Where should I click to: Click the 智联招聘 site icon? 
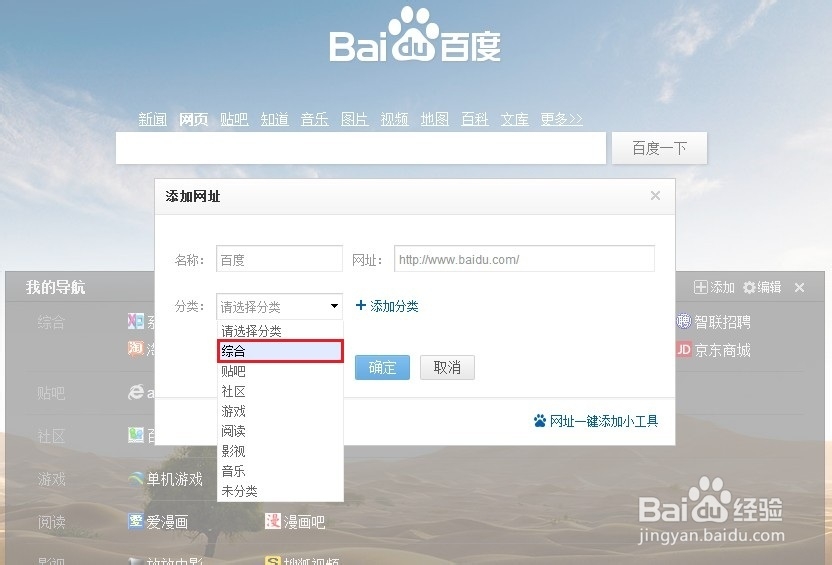click(683, 321)
